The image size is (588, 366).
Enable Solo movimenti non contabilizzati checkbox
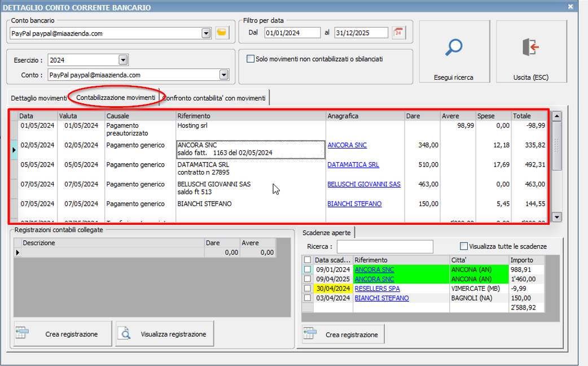(x=251, y=59)
